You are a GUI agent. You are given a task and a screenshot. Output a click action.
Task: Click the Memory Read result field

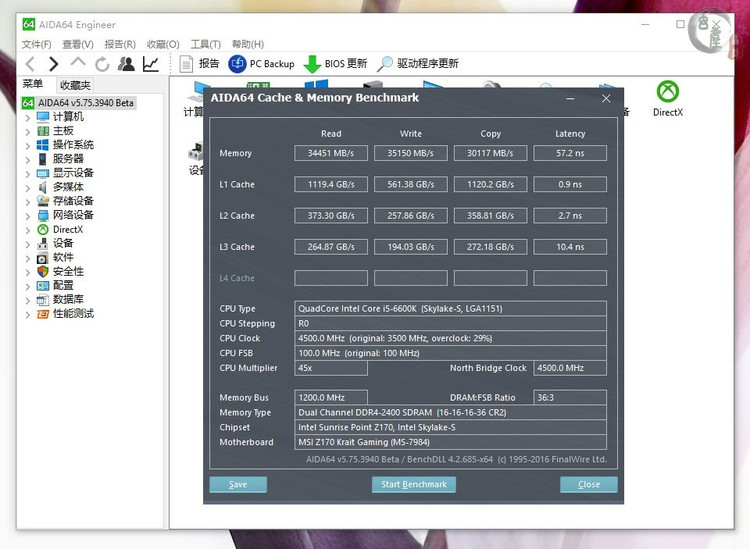(331, 153)
